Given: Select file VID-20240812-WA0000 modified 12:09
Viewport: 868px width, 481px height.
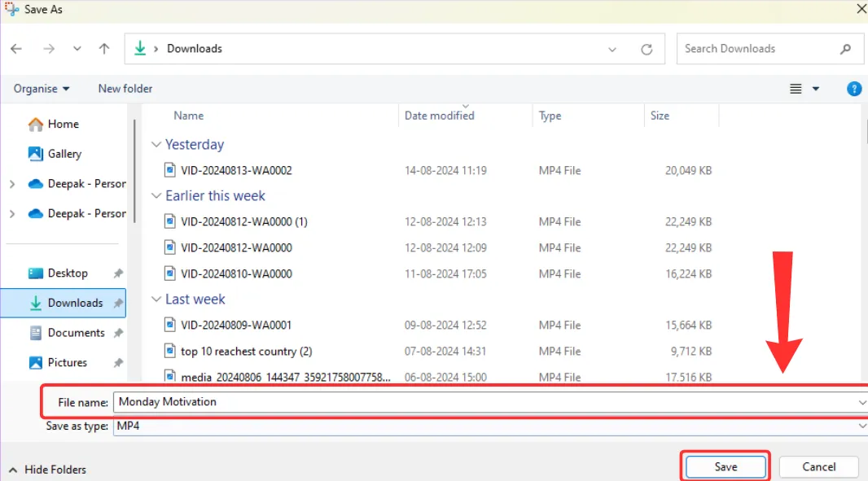Looking at the screenshot, I should point(236,248).
